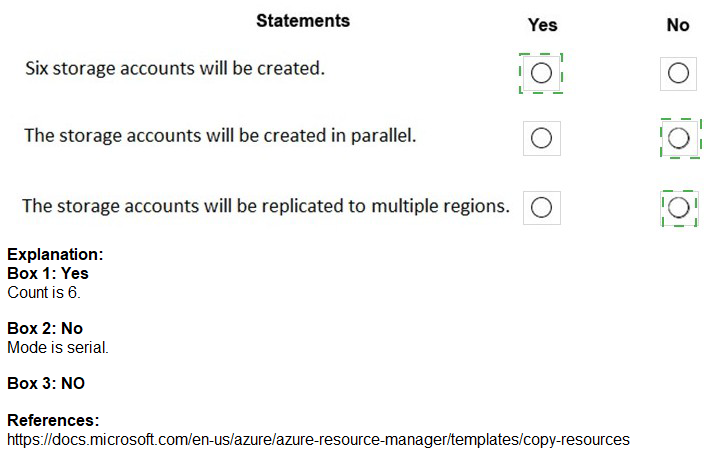The width and height of the screenshot is (712, 468).
Task: Choose No for accounts created in parallel
Action: pyautogui.click(x=679, y=138)
